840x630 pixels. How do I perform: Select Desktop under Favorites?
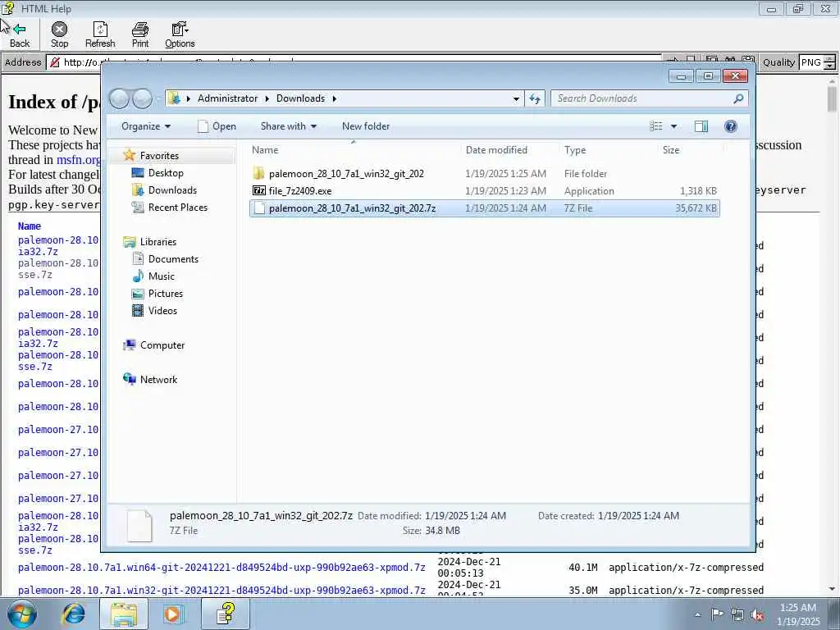point(166,173)
